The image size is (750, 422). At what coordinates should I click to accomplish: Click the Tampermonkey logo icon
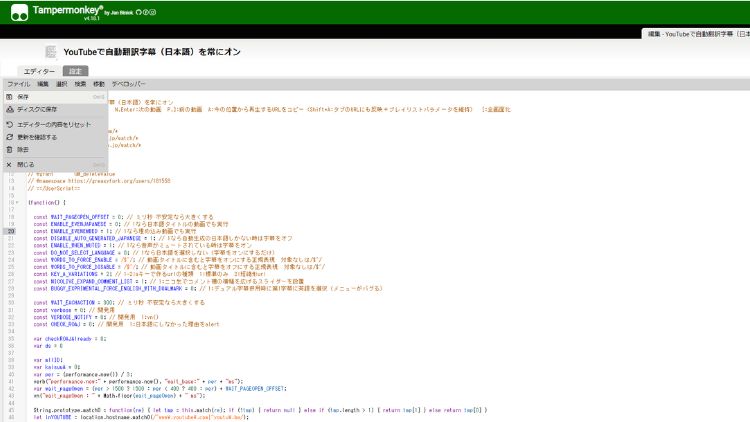(x=20, y=12)
